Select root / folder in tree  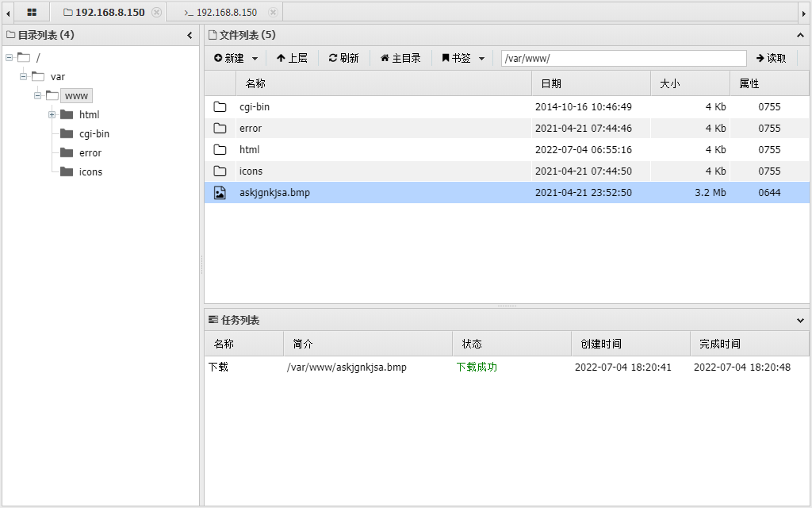pos(38,57)
